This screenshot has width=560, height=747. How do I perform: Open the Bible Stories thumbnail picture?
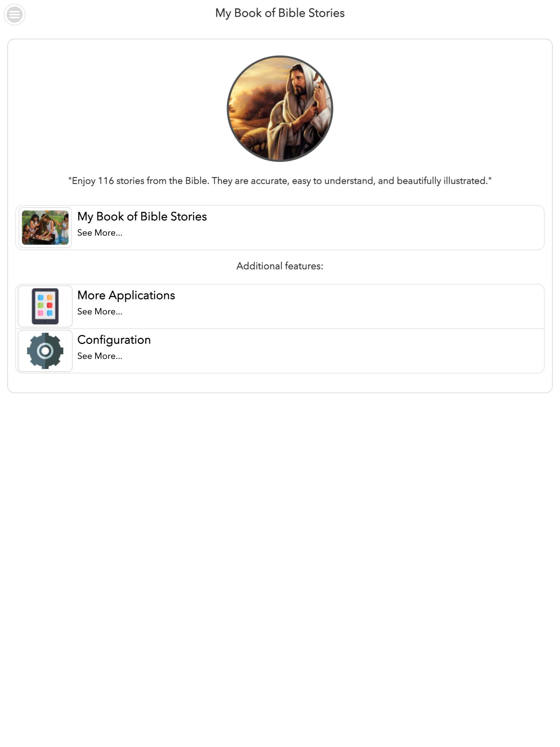(45, 228)
